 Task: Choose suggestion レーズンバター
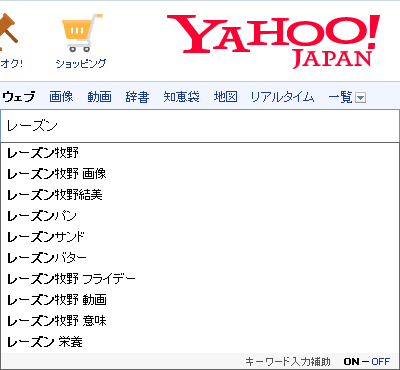[x=200, y=258]
